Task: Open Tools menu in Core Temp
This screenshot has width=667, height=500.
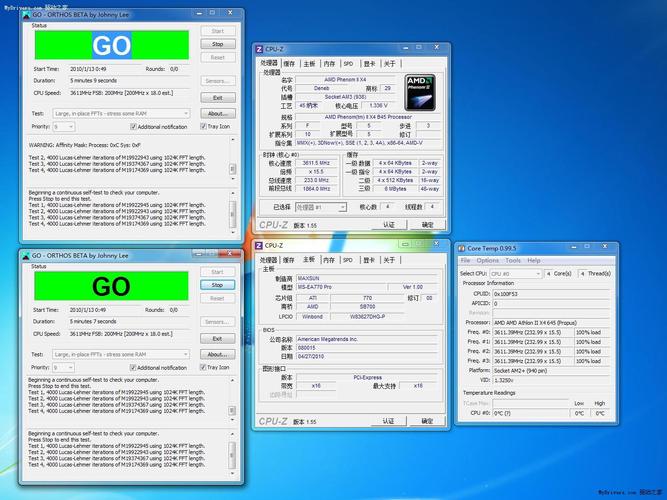Action: point(513,260)
